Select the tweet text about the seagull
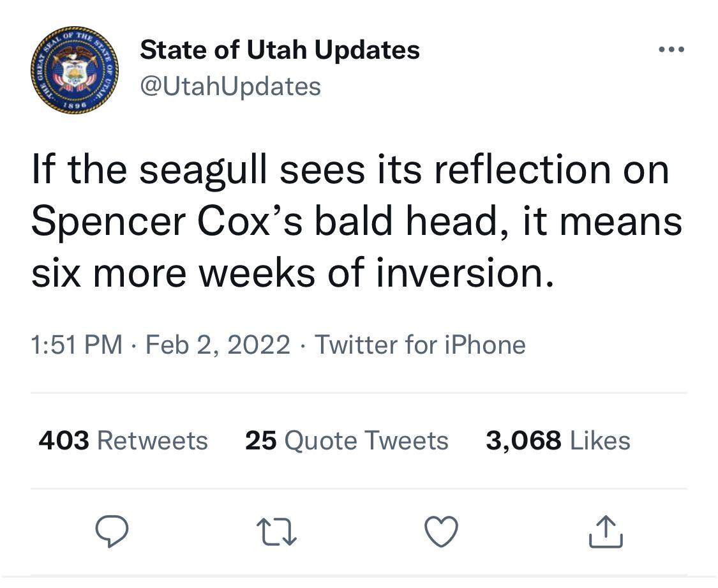This screenshot has height=588, width=718. coord(357,221)
